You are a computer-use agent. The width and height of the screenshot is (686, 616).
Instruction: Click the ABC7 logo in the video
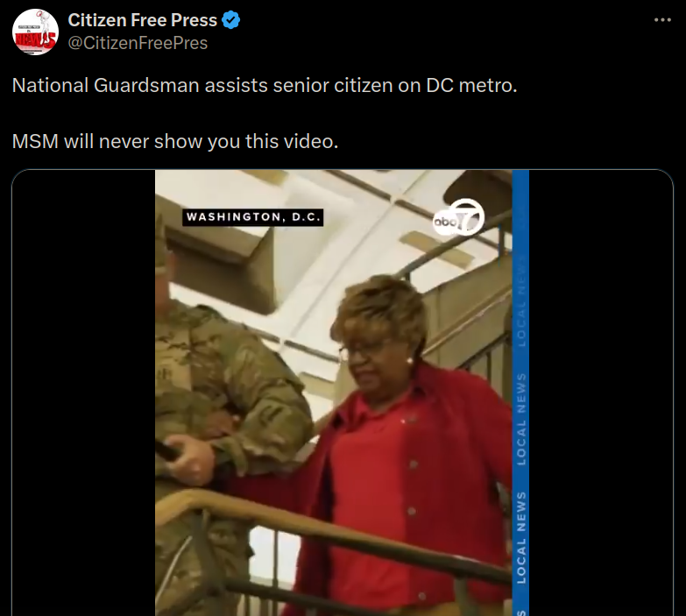[458, 217]
